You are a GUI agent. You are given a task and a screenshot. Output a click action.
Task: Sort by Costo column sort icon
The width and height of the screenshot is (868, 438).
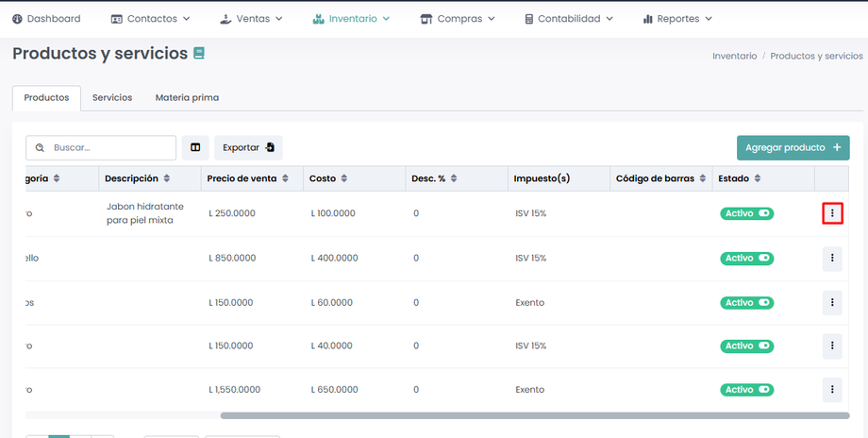point(344,178)
